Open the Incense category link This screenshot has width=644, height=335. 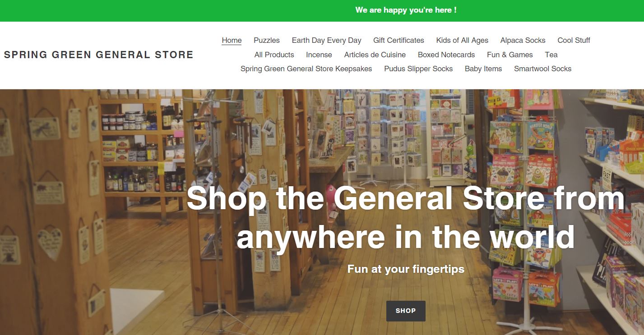coord(319,55)
